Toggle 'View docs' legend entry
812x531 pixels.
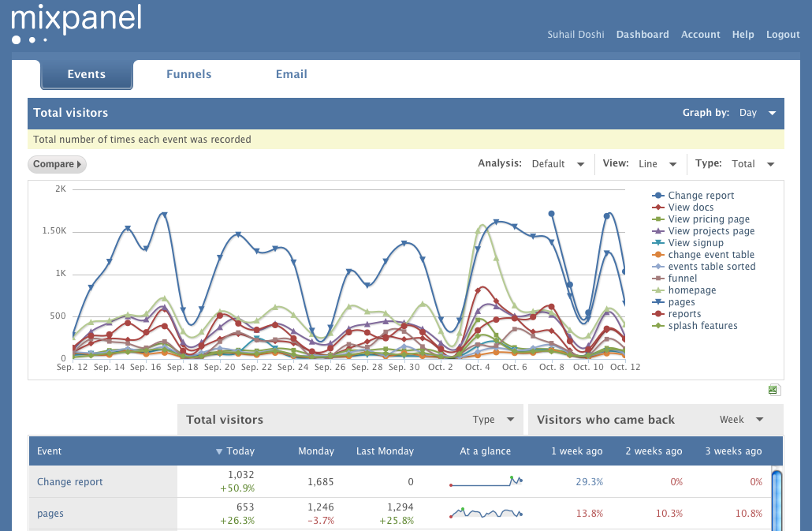click(x=690, y=208)
